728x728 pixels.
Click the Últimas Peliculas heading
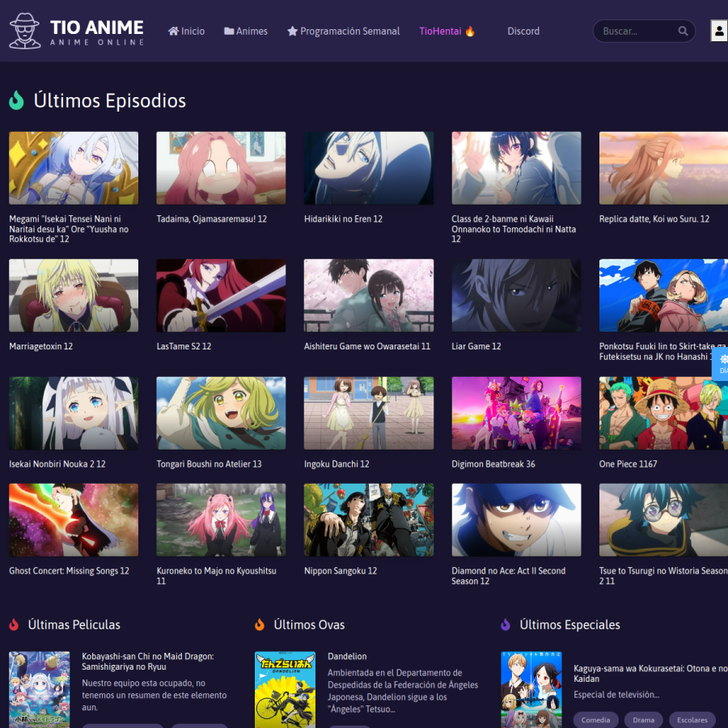point(74,625)
